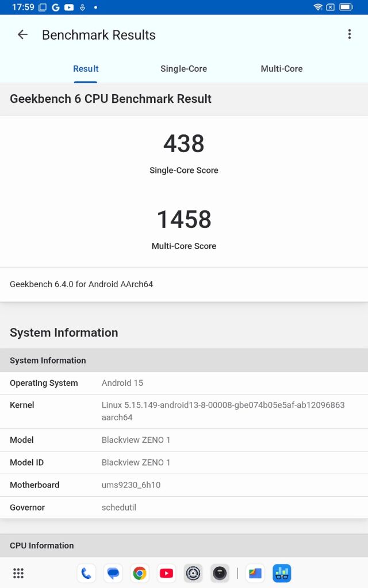The image size is (368, 588).
Task: Tap the 17:59 clock in status bar
Action: tap(23, 7)
